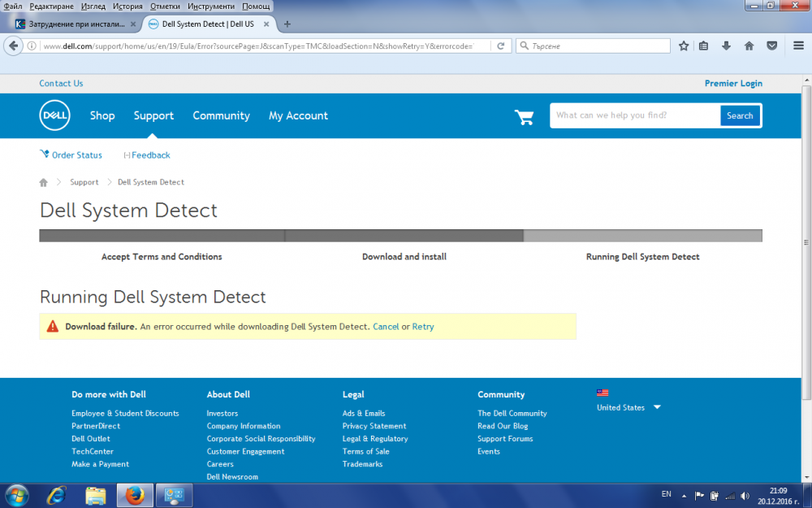Expand the United States country dropdown
Viewport: 812px width, 508px height.
(x=657, y=407)
